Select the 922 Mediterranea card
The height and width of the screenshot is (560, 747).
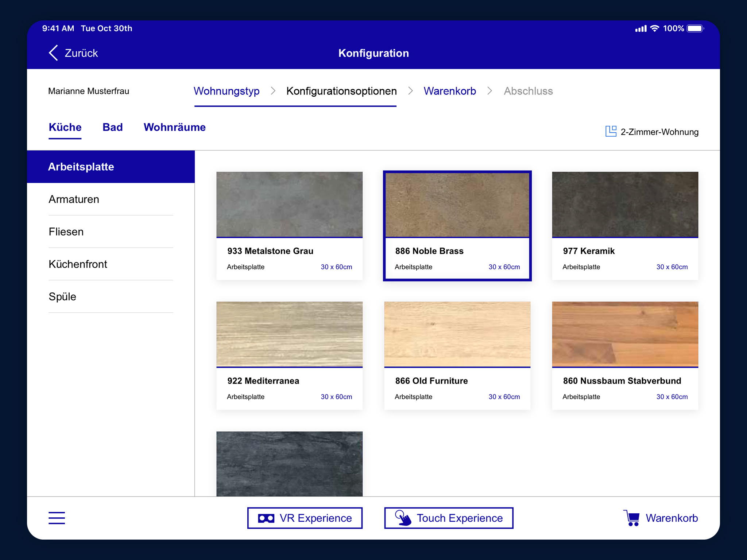point(289,355)
